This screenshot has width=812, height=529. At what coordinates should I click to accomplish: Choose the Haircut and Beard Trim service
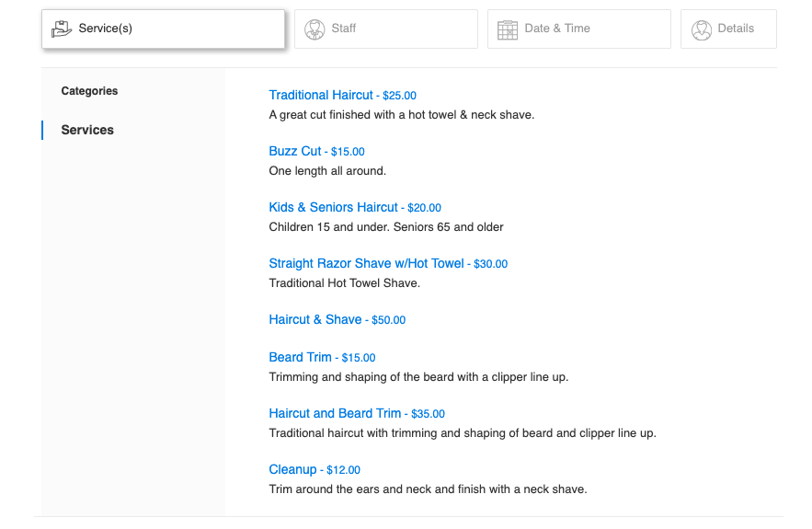pyautogui.click(x=335, y=413)
